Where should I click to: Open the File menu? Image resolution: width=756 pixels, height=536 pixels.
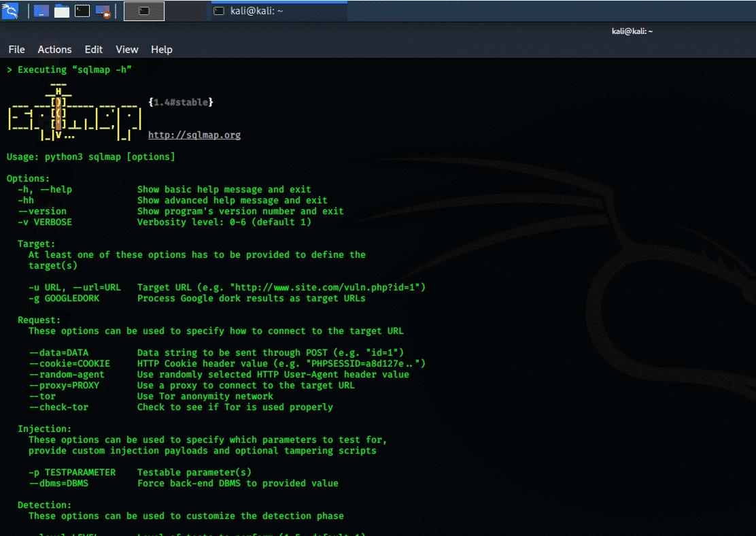(x=16, y=50)
